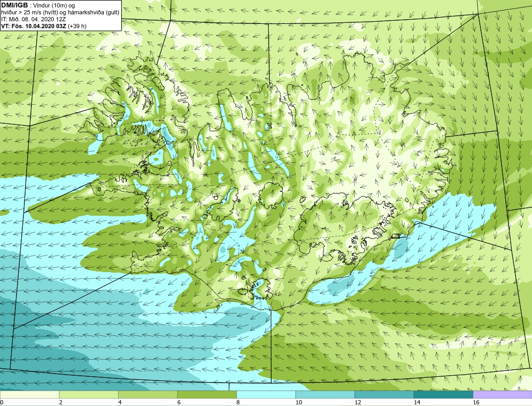Click the legend scale label '2'
532x406 pixels.
pos(61,403)
